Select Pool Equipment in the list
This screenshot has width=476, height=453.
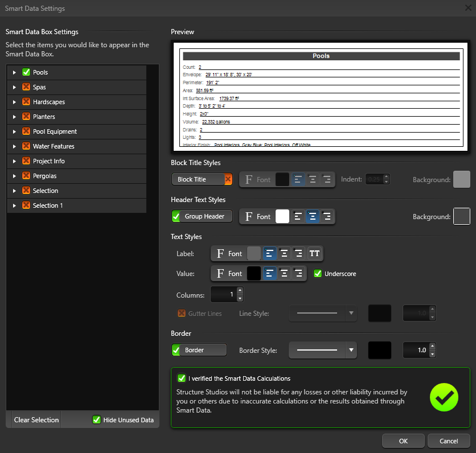[55, 131]
